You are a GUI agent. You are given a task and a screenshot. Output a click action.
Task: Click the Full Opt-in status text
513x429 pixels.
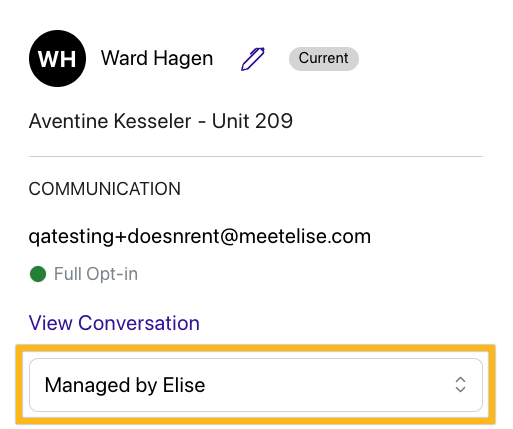click(96, 274)
